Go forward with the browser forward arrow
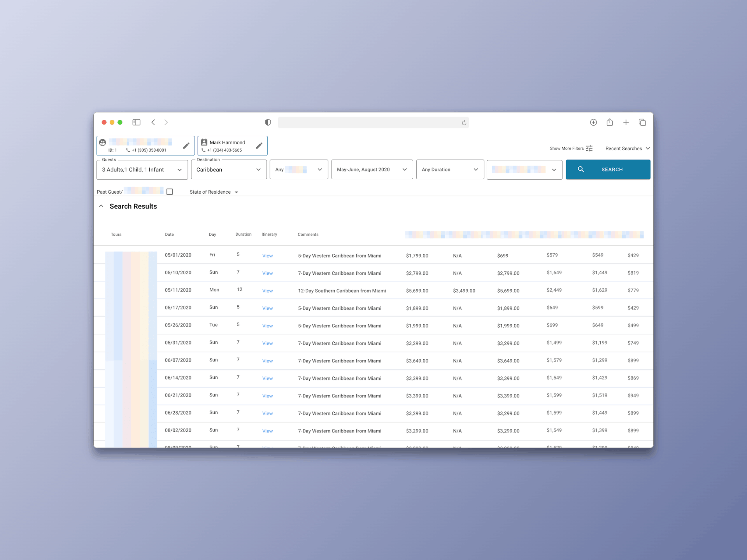747x560 pixels. [x=166, y=122]
